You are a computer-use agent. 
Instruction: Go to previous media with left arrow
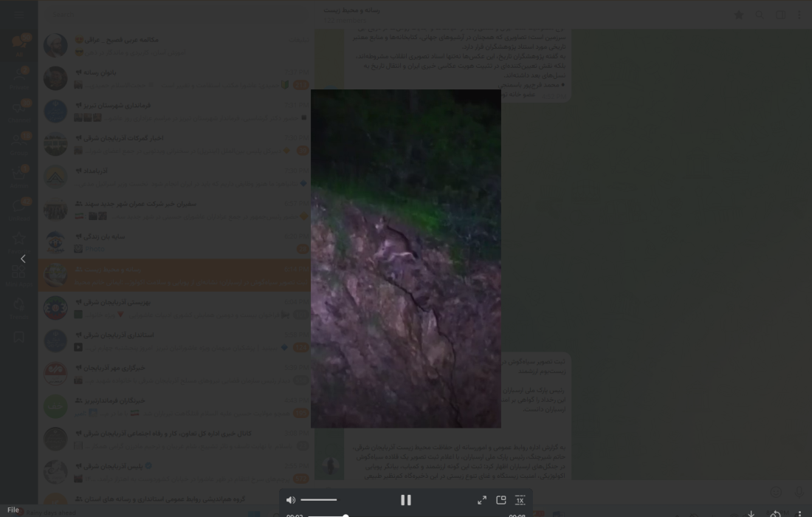[23, 258]
